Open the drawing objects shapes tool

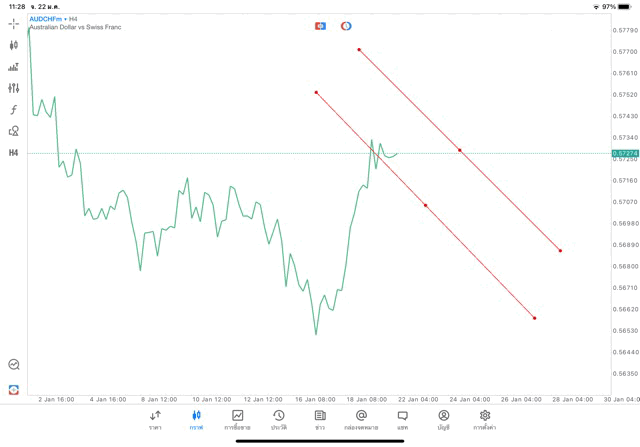pyautogui.click(x=14, y=131)
